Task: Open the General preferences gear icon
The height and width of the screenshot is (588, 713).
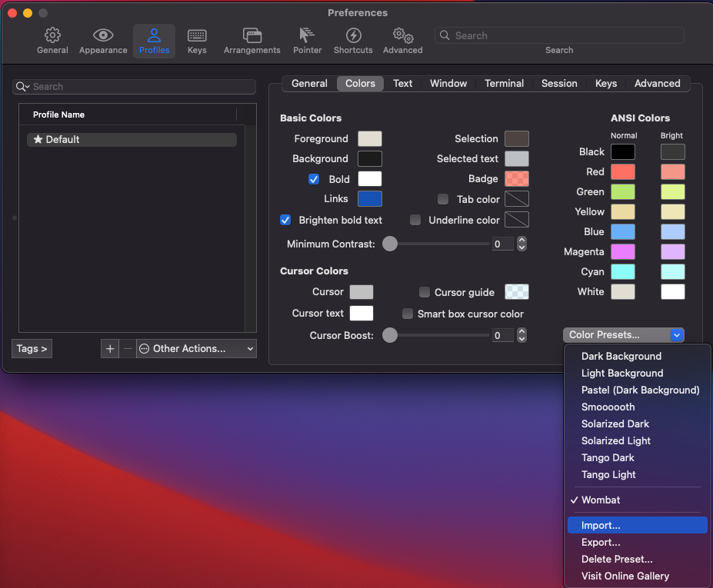Action: click(x=52, y=35)
